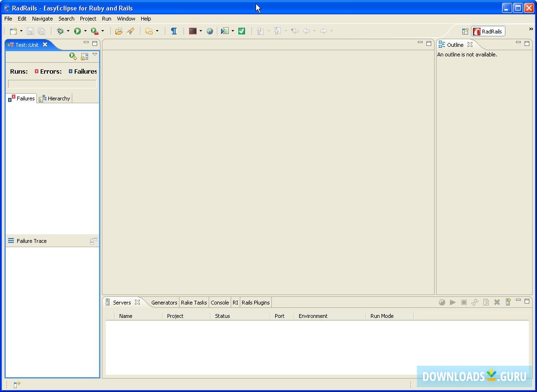Delete a server with the X icon
Image resolution: width=537 pixels, height=392 pixels.
coord(497,302)
